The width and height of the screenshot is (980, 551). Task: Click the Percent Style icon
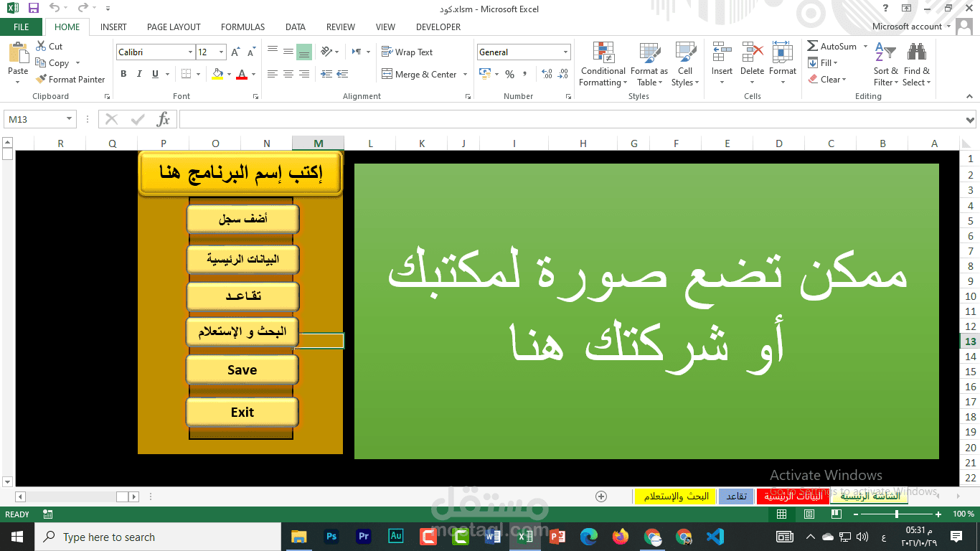[x=510, y=73]
